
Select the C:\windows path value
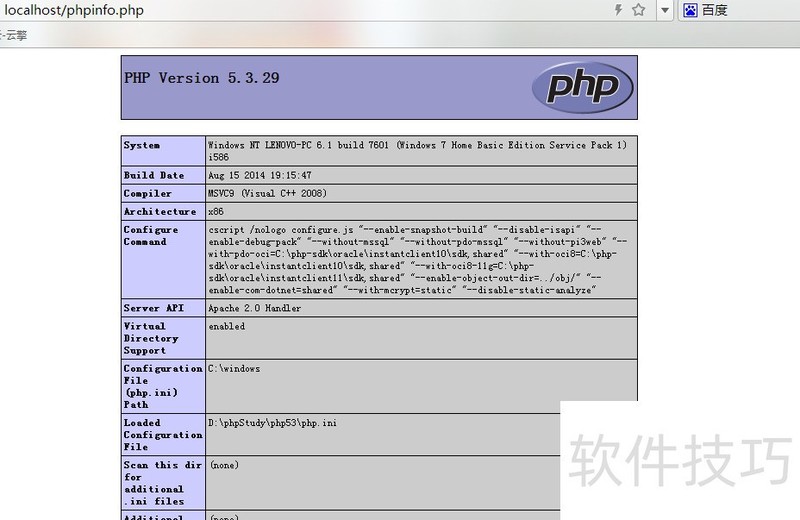[234, 368]
